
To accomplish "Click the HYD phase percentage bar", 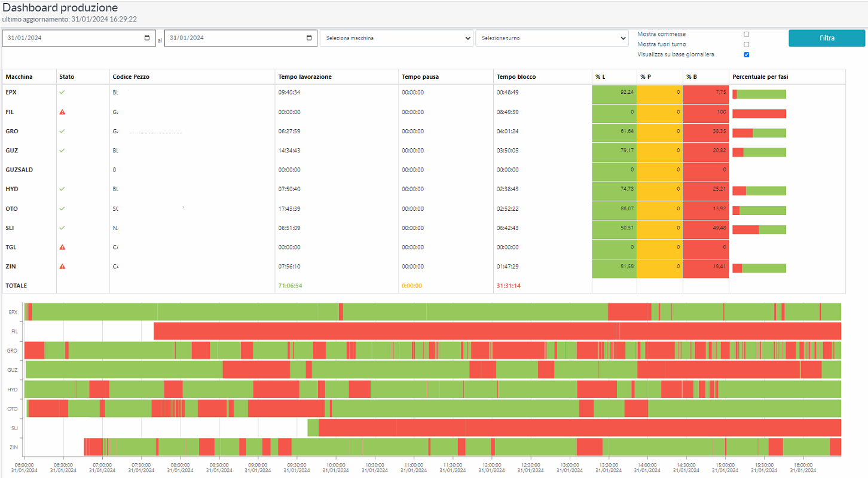I will pyautogui.click(x=759, y=191).
